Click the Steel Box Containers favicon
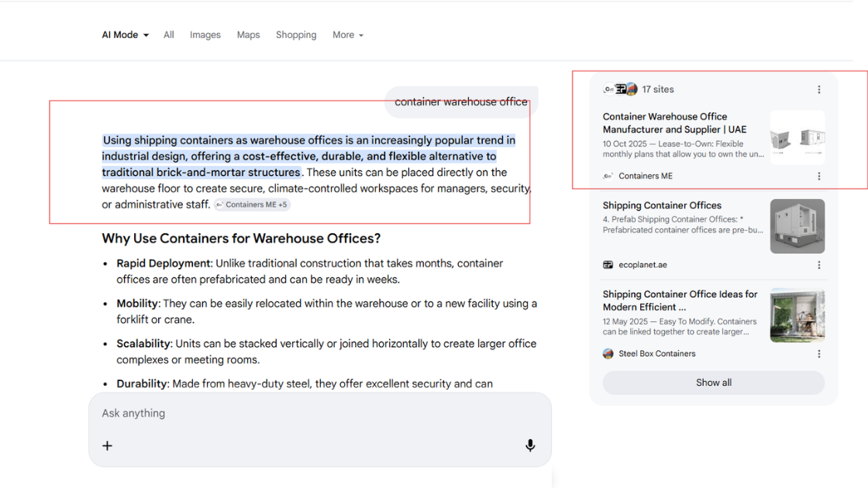Image resolution: width=868 pixels, height=488 pixels. (x=608, y=353)
